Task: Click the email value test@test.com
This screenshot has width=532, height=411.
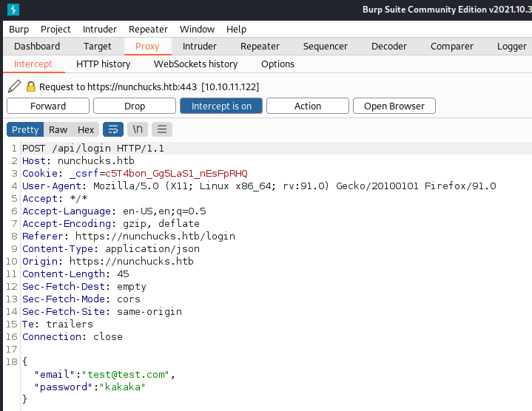Action: click(x=125, y=374)
